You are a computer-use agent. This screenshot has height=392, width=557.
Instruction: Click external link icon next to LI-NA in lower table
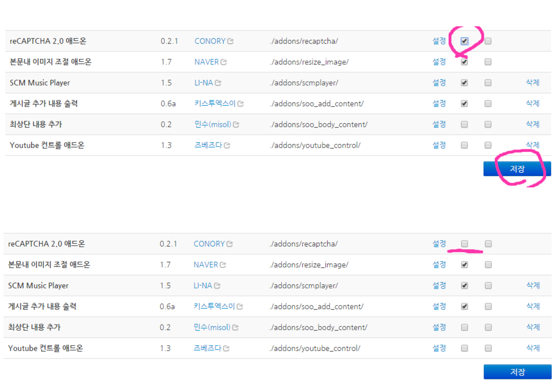coord(217,286)
